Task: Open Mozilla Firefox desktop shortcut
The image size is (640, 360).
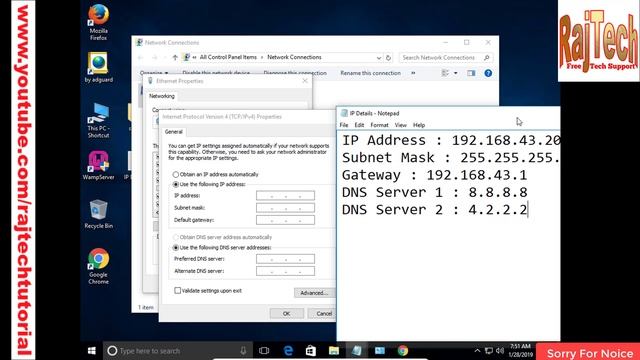Action: point(98,22)
